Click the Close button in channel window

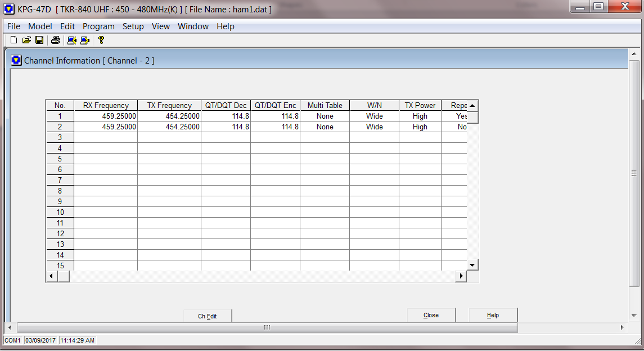(x=431, y=315)
